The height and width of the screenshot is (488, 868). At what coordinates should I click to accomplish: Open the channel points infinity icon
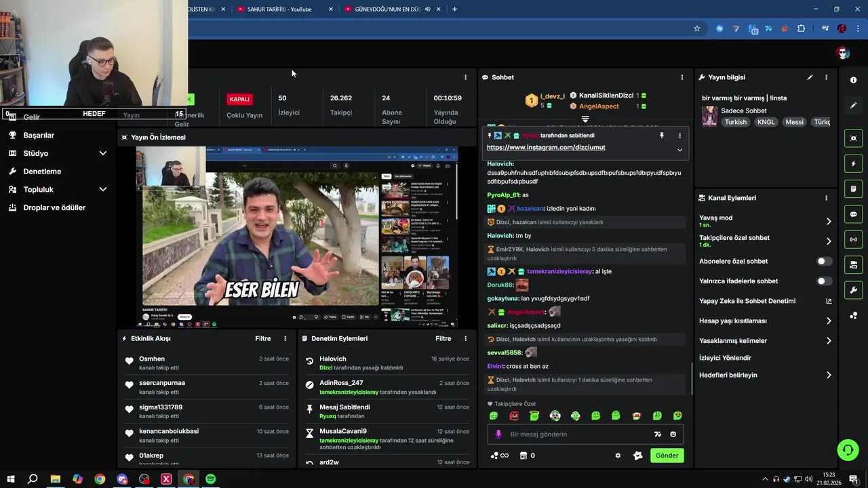pos(499,455)
